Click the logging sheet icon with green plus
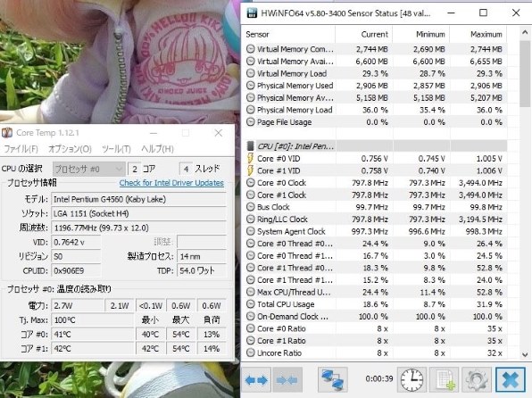This screenshot has height=398, width=532. 445,379
